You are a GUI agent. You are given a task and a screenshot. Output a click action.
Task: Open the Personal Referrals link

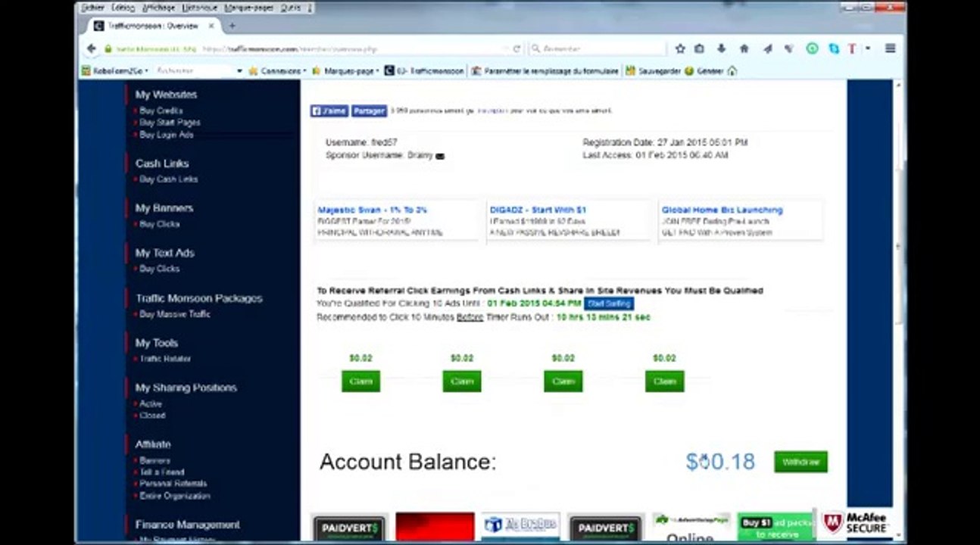[x=173, y=484]
